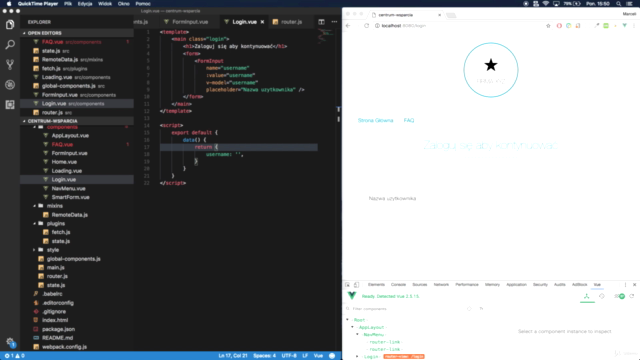The height and width of the screenshot is (360, 640).
Task: Open NavMenu.vue in file tree
Action: [69, 189]
